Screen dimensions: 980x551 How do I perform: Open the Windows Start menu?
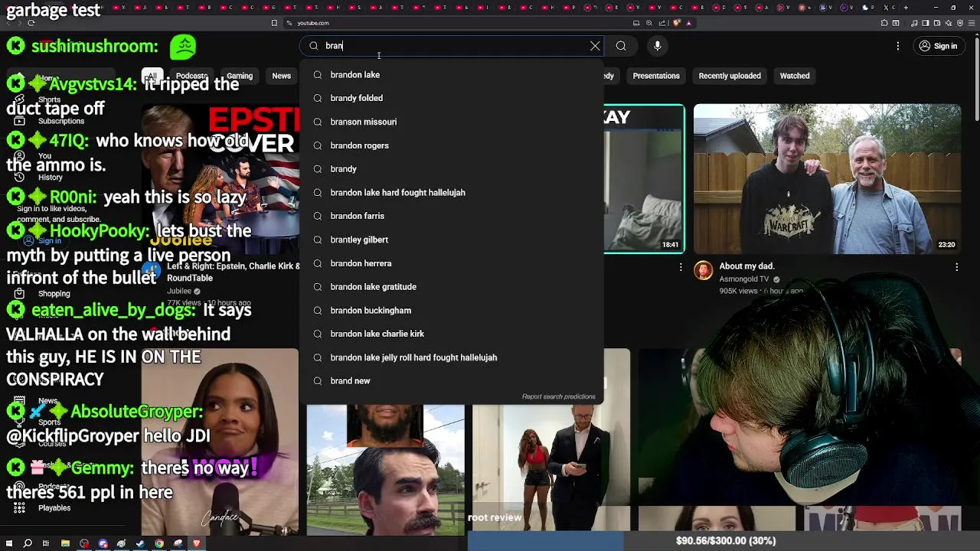coord(8,543)
